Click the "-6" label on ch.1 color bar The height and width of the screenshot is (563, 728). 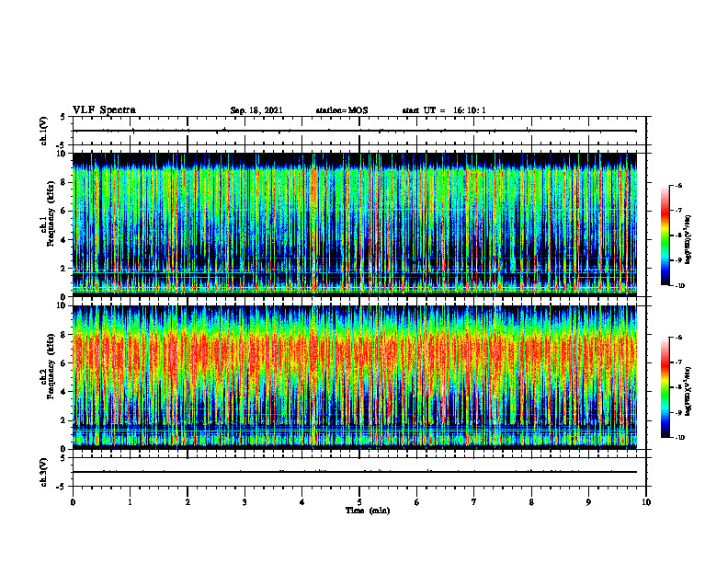678,185
